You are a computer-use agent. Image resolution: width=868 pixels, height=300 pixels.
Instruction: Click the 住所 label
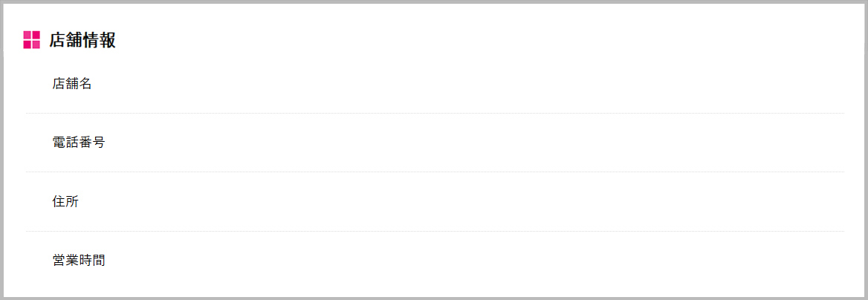[x=65, y=201]
